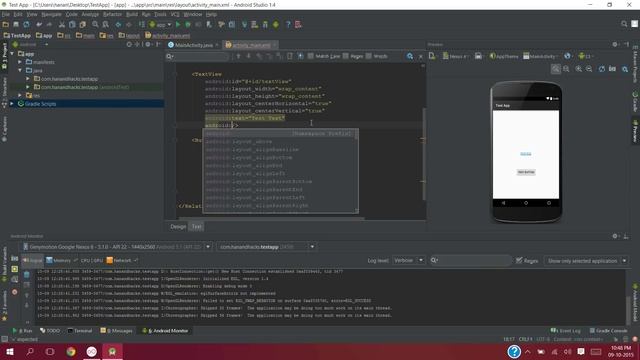The image size is (640, 360).
Task: Open Show only selected application dropdown
Action: (586, 260)
